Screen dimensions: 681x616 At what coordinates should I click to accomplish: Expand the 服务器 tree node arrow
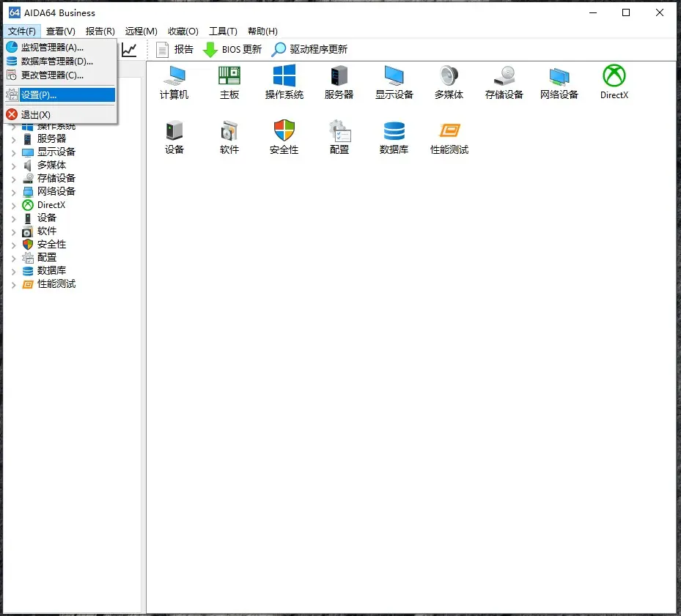pyautogui.click(x=13, y=140)
